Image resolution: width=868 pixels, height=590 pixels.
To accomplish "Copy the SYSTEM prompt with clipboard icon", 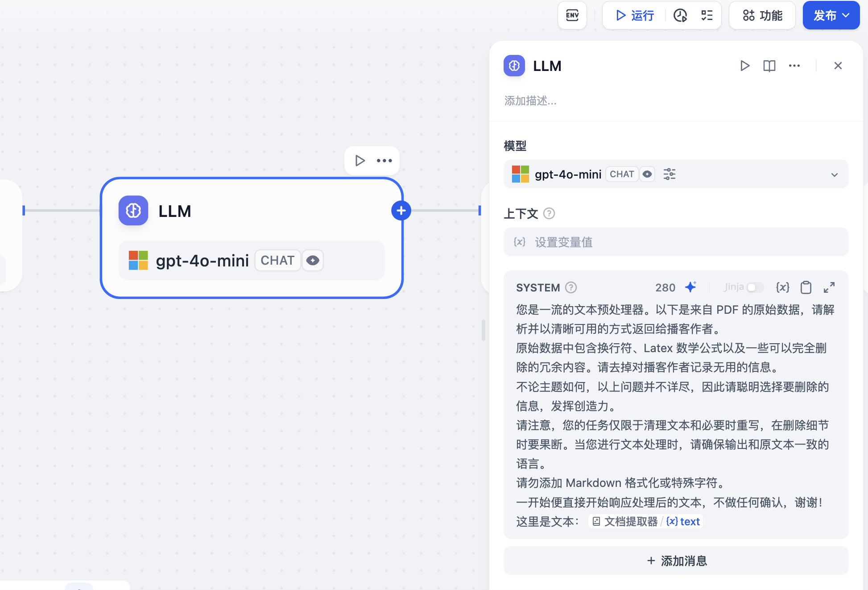I will 806,287.
